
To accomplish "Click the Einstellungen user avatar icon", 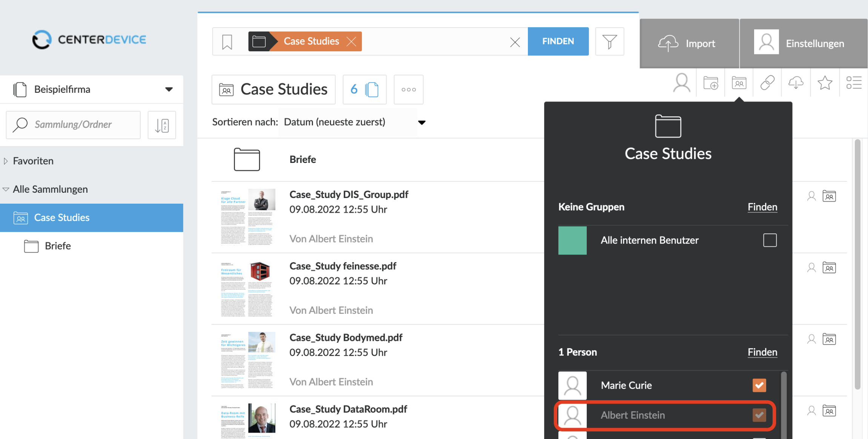I will tap(766, 42).
